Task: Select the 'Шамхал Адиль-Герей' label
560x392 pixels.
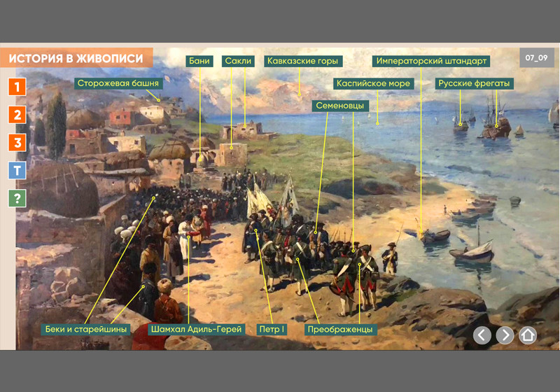Action: click(x=196, y=329)
